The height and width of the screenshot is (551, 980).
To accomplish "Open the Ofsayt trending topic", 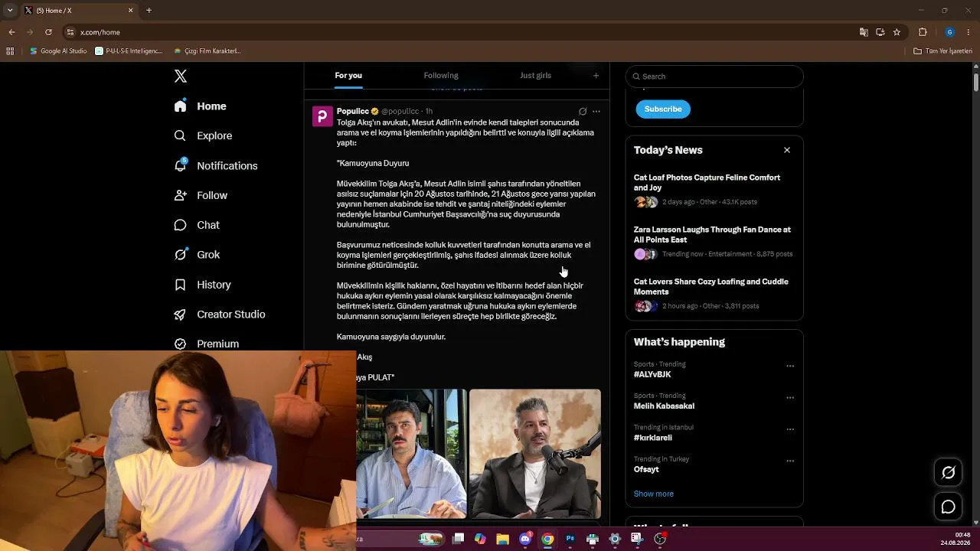I will coord(646,470).
